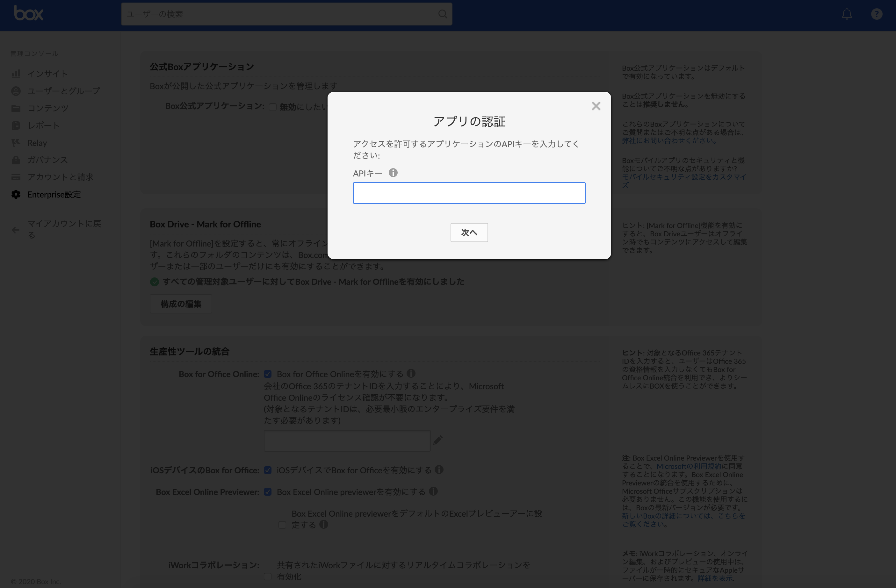Select Enterprise設定 in the sidebar
Screen dimensions: 896x588
coord(54,194)
